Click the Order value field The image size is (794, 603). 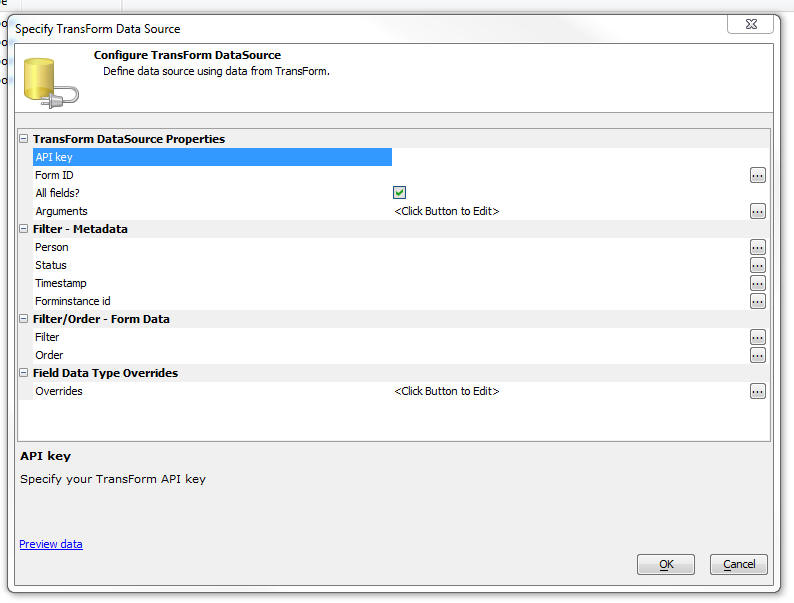(x=571, y=355)
